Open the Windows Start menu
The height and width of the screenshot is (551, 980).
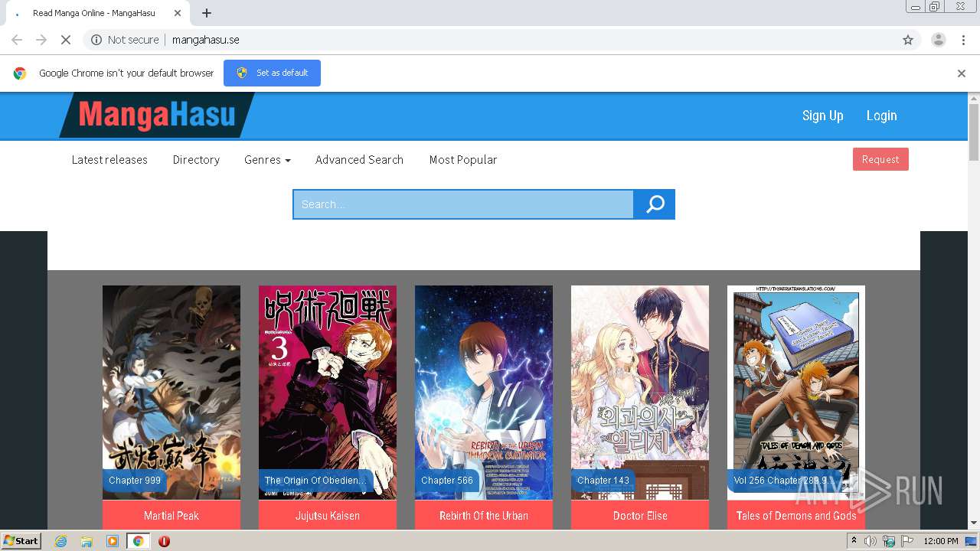pos(21,541)
